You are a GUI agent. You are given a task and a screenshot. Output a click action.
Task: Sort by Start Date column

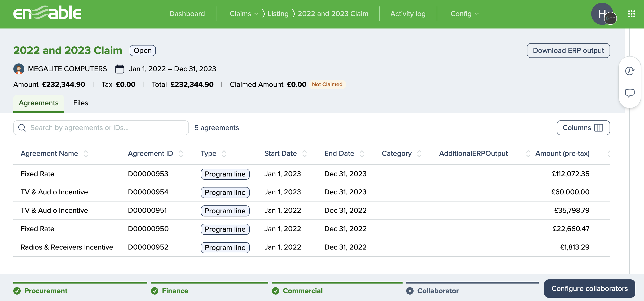tap(304, 153)
